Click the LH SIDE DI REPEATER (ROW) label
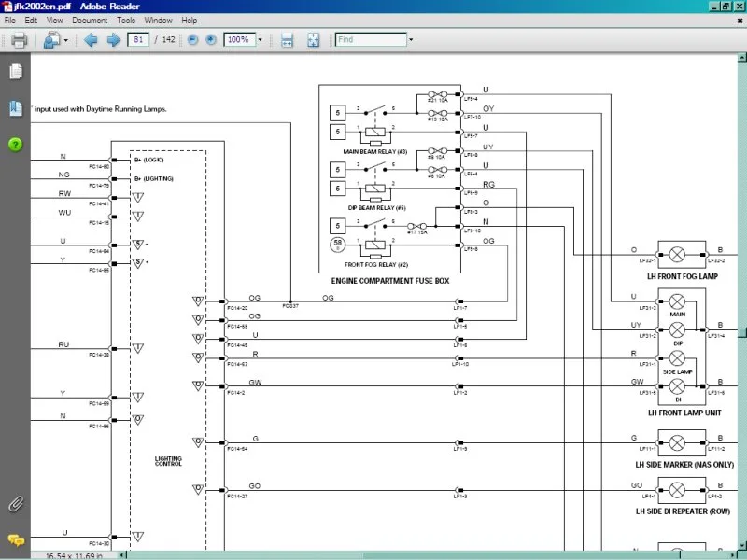The height and width of the screenshot is (560, 747). 683,511
